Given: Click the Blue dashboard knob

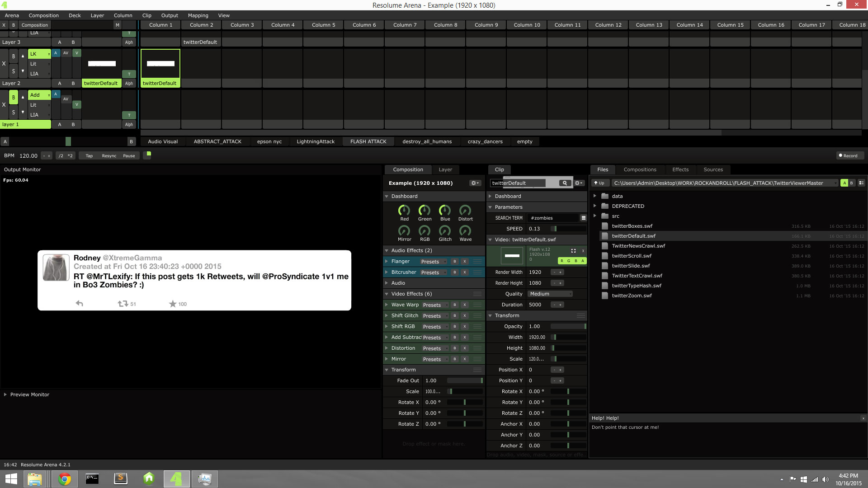Looking at the screenshot, I should 445,210.
